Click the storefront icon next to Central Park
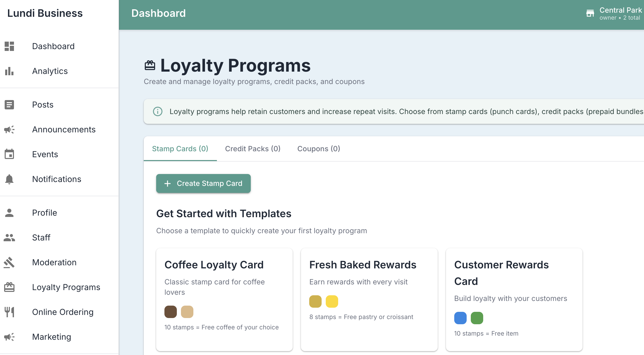644x355 pixels. pos(590,13)
